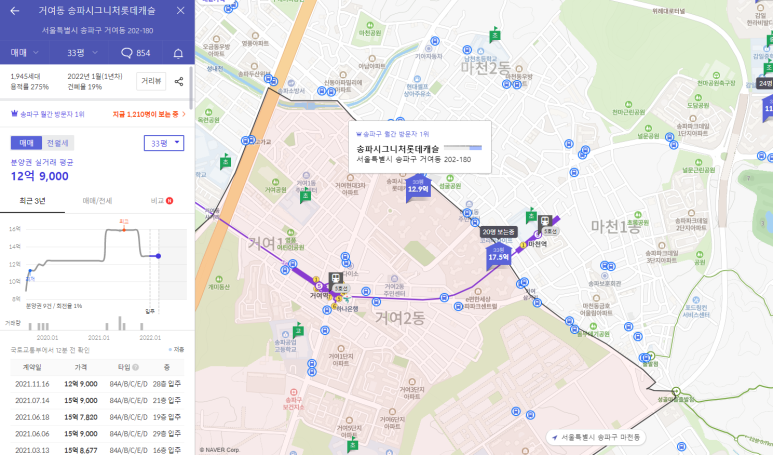Click the 널문근린공원 park icon
This screenshot has height=455, width=773.
pyautogui.click(x=699, y=162)
